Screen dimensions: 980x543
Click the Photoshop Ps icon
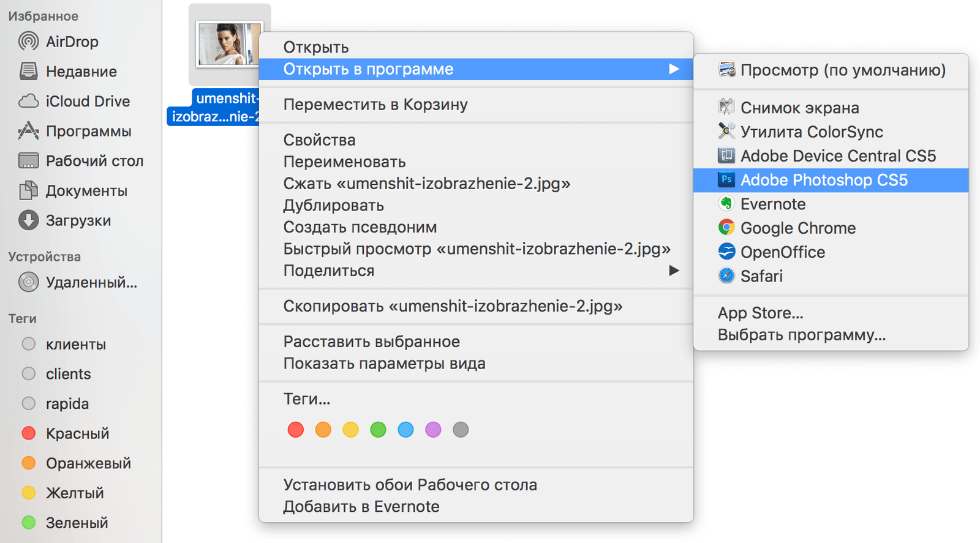pyautogui.click(x=726, y=179)
